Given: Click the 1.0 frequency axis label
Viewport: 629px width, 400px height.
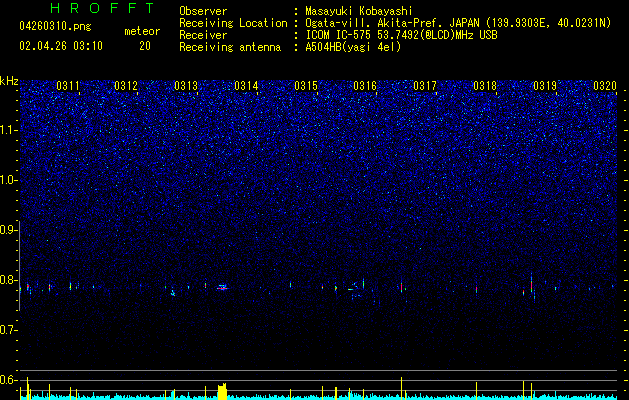Looking at the screenshot, I should click(8, 180).
